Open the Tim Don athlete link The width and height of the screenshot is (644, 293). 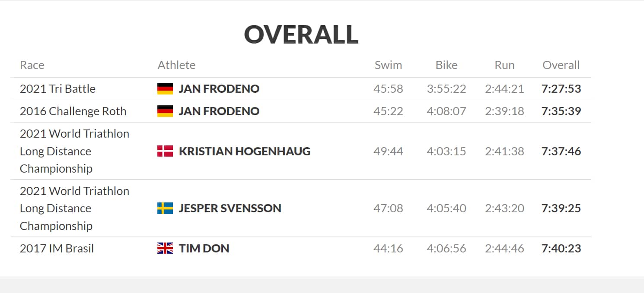click(x=204, y=249)
